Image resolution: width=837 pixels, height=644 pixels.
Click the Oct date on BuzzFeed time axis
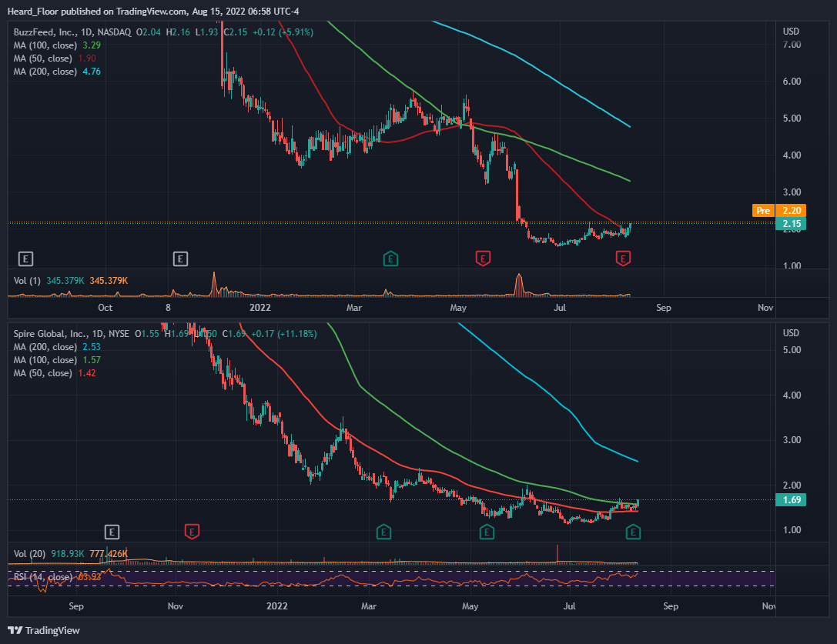coord(105,308)
